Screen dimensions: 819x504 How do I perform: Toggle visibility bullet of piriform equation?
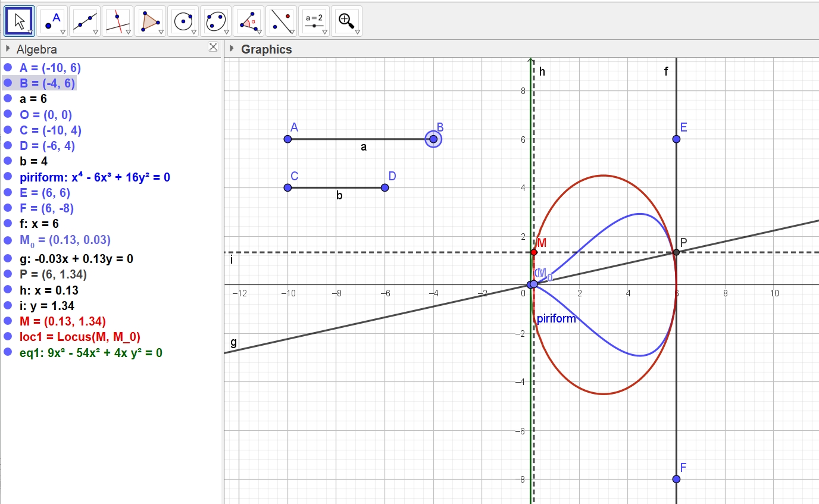coord(8,177)
